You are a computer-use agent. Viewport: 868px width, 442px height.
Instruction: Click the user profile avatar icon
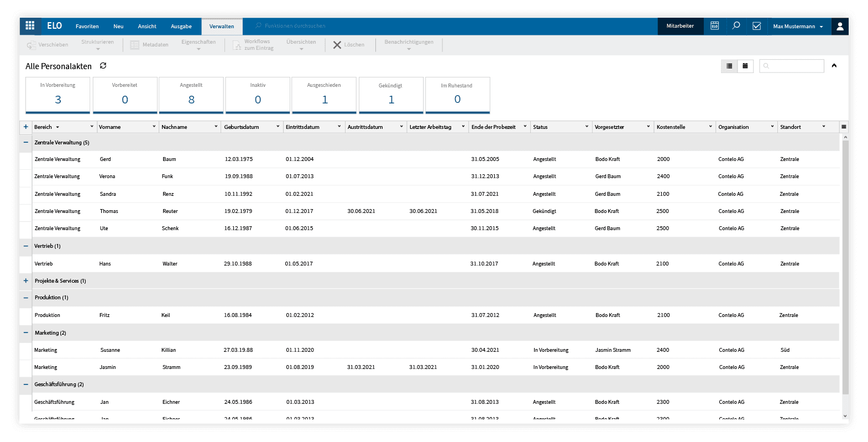[840, 26]
